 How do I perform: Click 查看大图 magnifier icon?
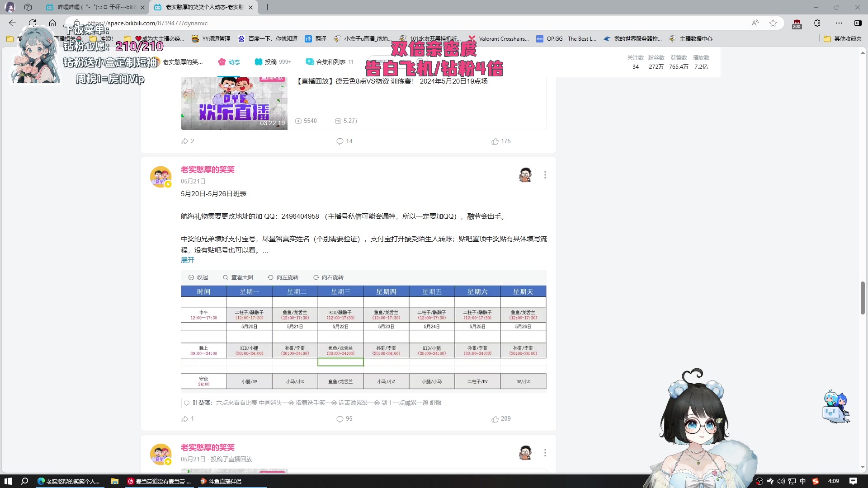tap(225, 277)
